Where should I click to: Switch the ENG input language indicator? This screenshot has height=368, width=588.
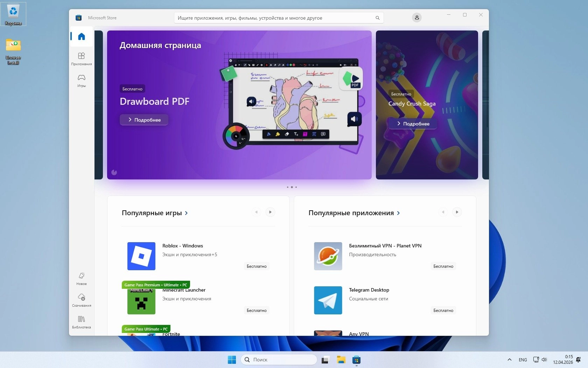(x=523, y=360)
